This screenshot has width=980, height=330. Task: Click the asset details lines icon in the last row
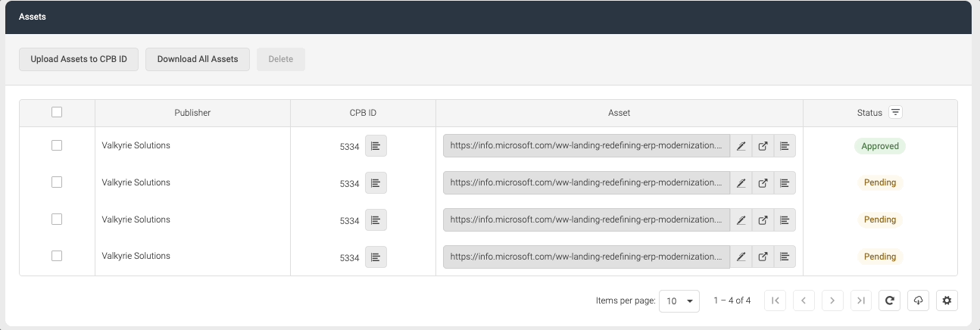[785, 257]
